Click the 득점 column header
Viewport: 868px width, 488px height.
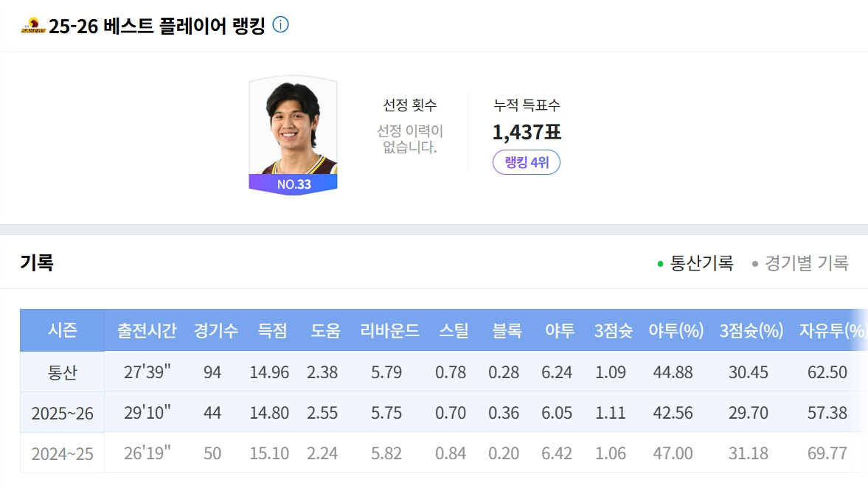pos(272,330)
